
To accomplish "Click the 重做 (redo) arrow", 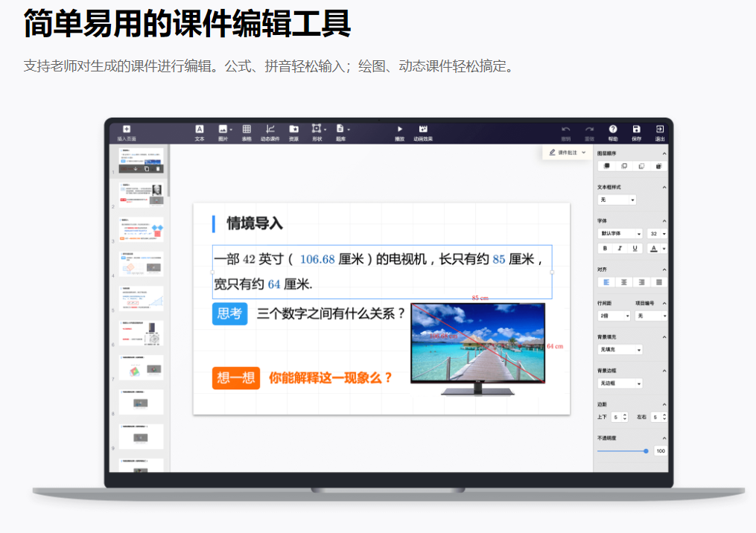I will [x=589, y=129].
